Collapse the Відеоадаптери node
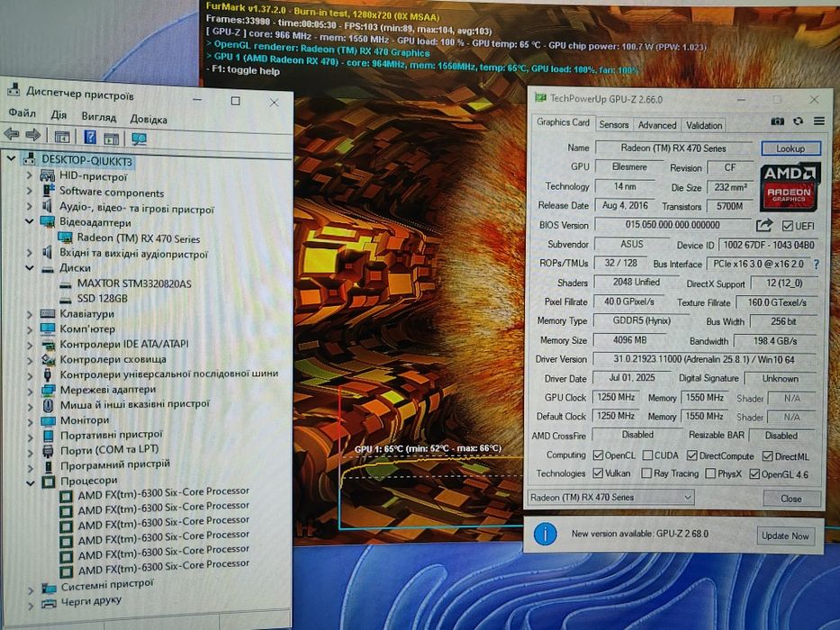The image size is (840, 630). coord(30,220)
